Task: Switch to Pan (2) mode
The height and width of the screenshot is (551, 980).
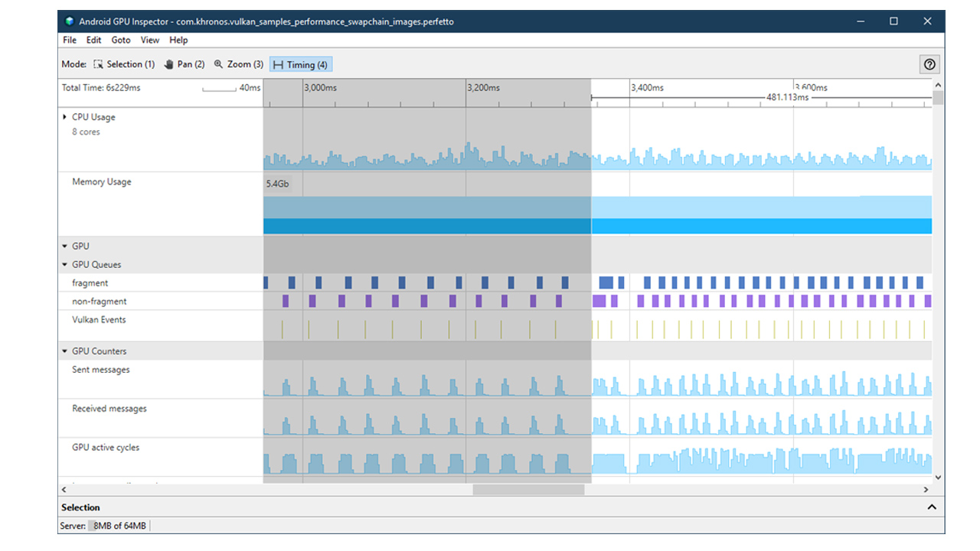Action: [185, 64]
